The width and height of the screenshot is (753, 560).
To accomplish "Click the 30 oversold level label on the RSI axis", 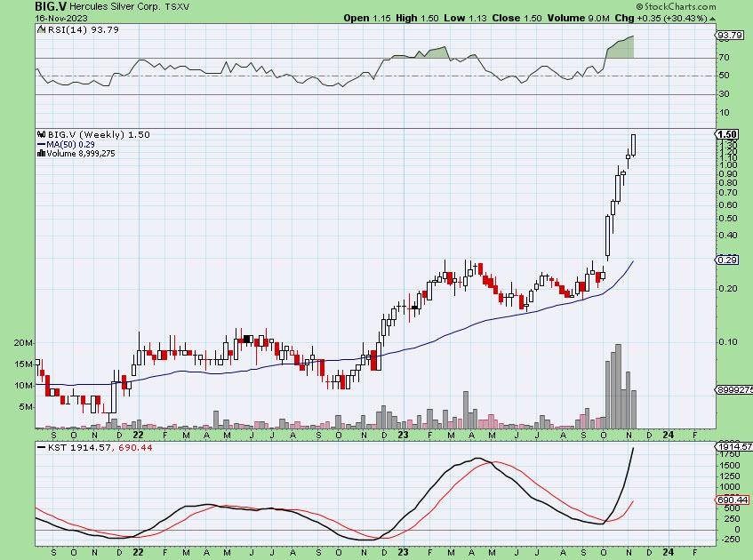I will [x=724, y=94].
